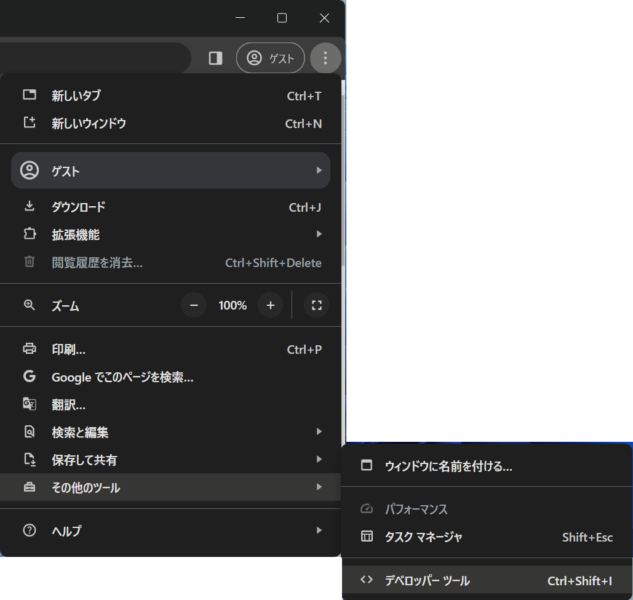Expand the ヘルプ submenu arrow
The height and width of the screenshot is (600, 633).
click(319, 530)
